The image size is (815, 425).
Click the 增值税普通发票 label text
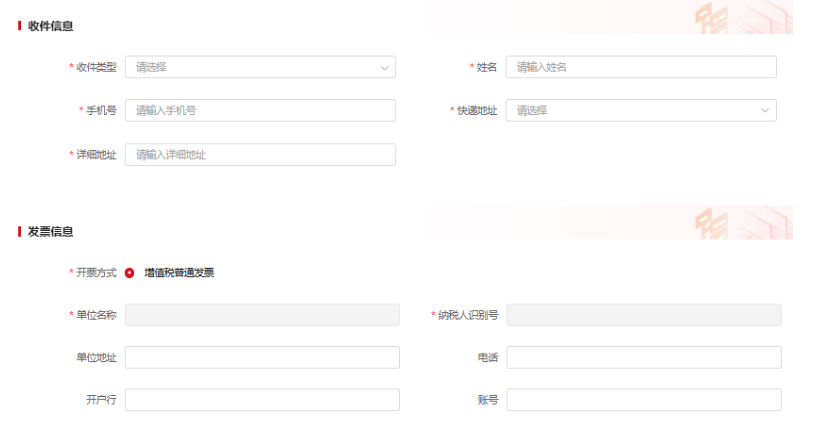pyautogui.click(x=179, y=272)
